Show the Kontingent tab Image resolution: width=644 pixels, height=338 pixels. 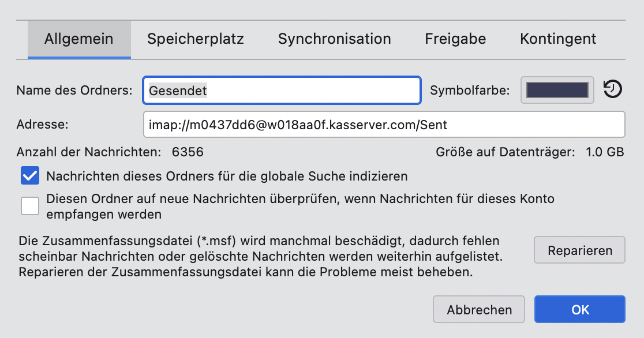[558, 39]
